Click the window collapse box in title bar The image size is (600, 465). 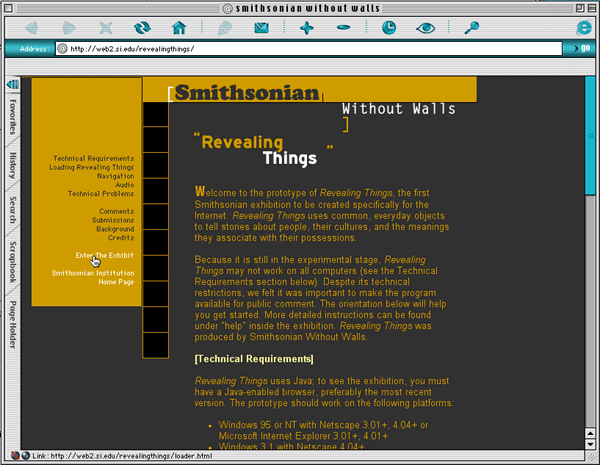coord(591,8)
